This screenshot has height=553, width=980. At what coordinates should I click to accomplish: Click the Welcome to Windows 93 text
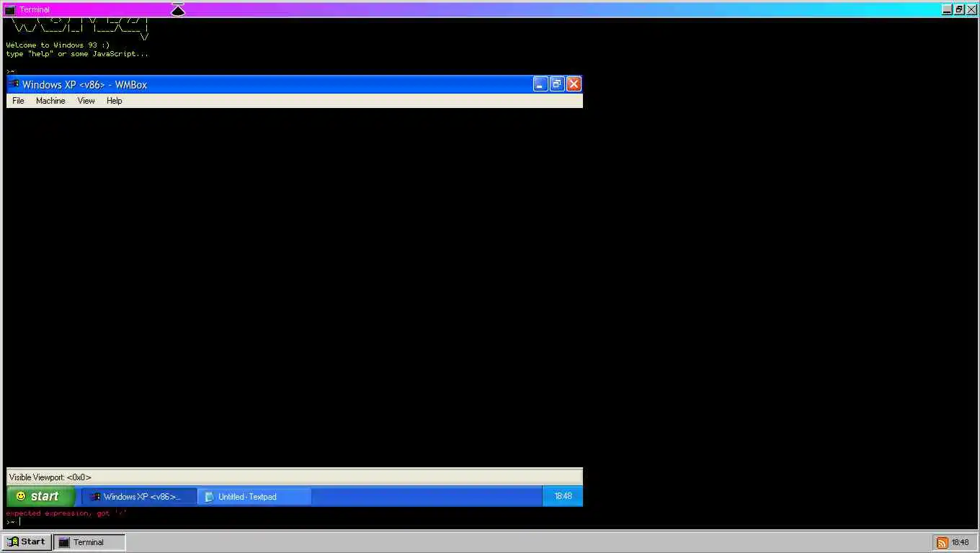tap(58, 45)
